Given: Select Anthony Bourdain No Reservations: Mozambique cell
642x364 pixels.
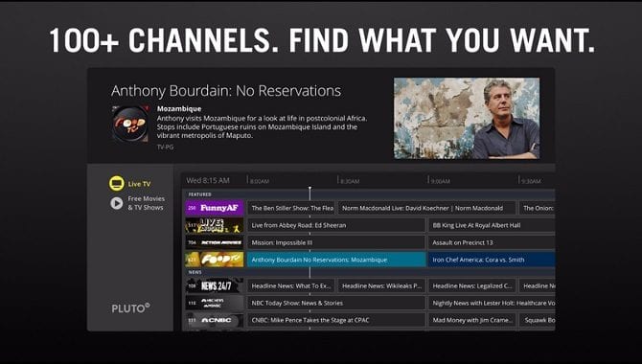Looking at the screenshot, I should (336, 260).
